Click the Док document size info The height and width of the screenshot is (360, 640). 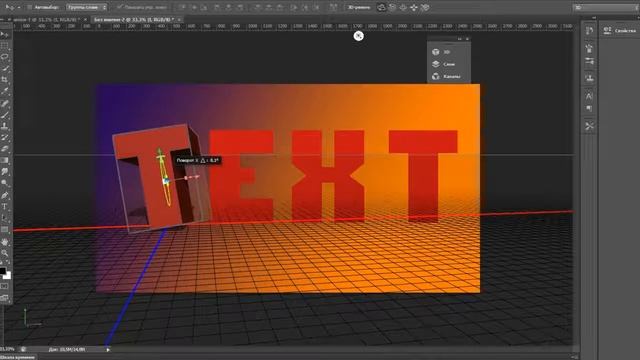67,349
